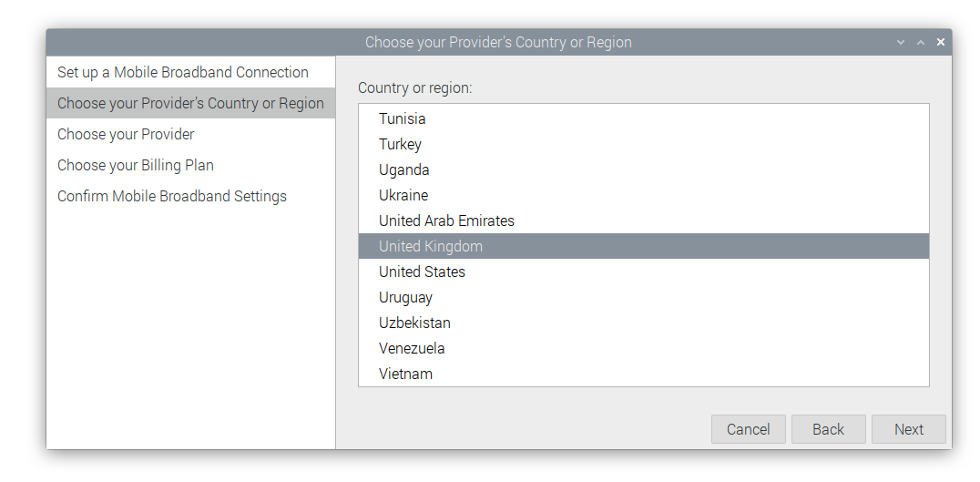The height and width of the screenshot is (482, 980).
Task: Click the highlighted United Kingdom row
Action: tap(431, 246)
